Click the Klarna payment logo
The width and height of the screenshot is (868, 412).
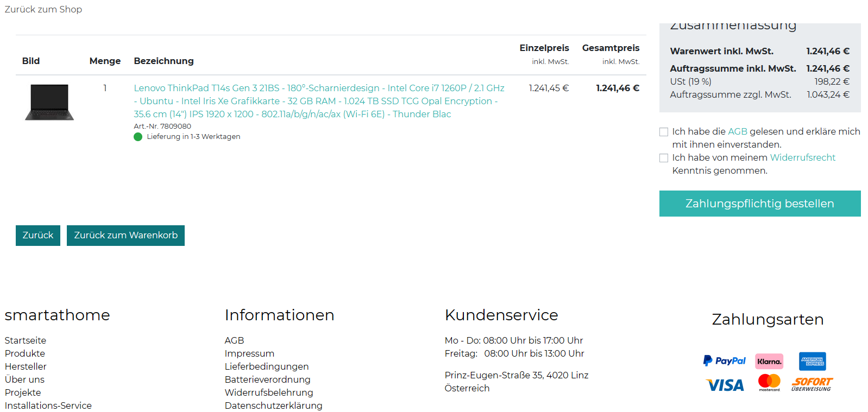pyautogui.click(x=769, y=362)
